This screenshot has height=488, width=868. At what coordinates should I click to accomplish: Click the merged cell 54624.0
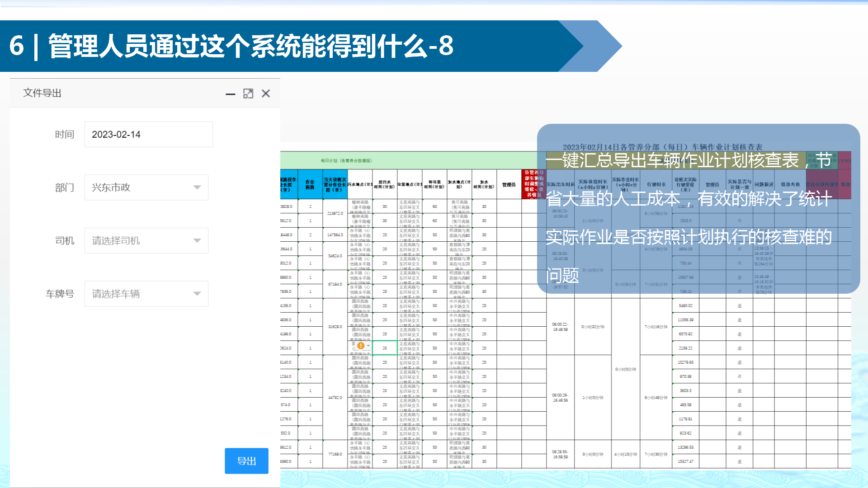pyautogui.click(x=335, y=256)
